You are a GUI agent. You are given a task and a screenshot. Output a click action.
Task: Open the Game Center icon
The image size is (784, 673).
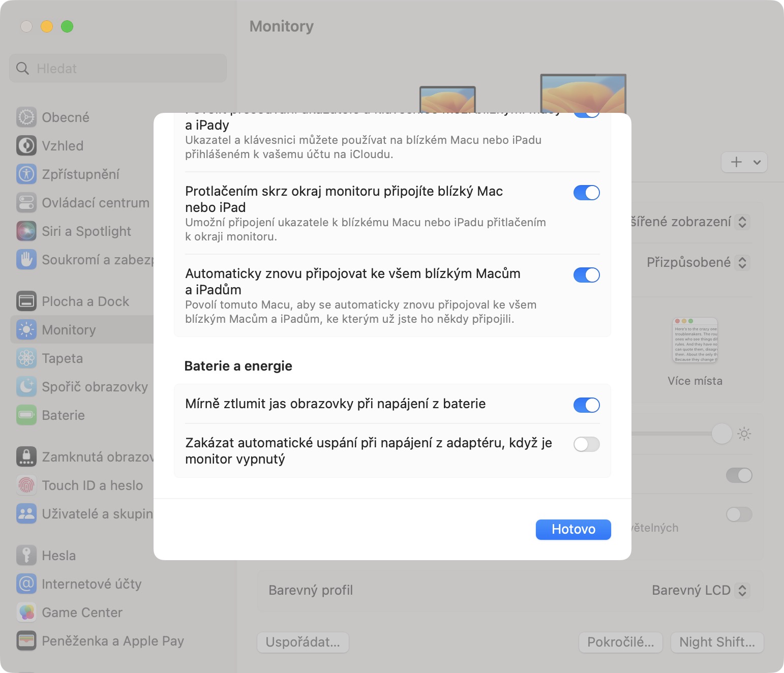26,613
